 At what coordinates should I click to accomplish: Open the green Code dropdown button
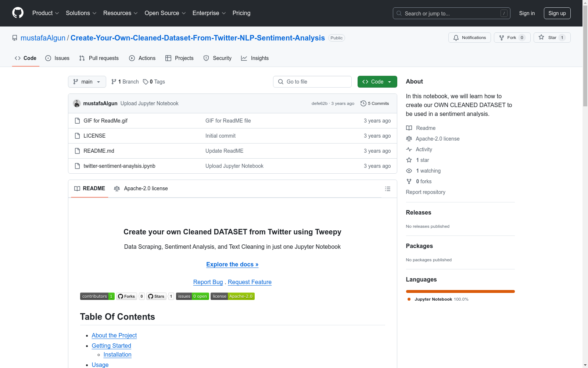pyautogui.click(x=377, y=82)
